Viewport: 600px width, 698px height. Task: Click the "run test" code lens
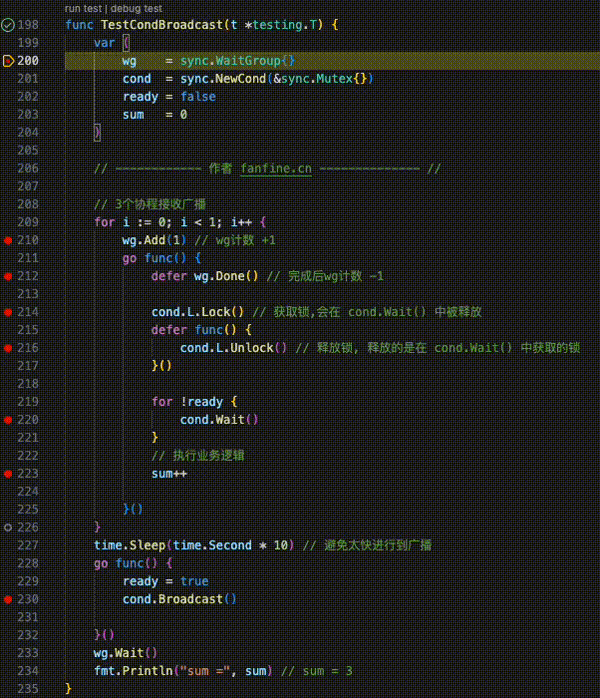[x=85, y=7]
